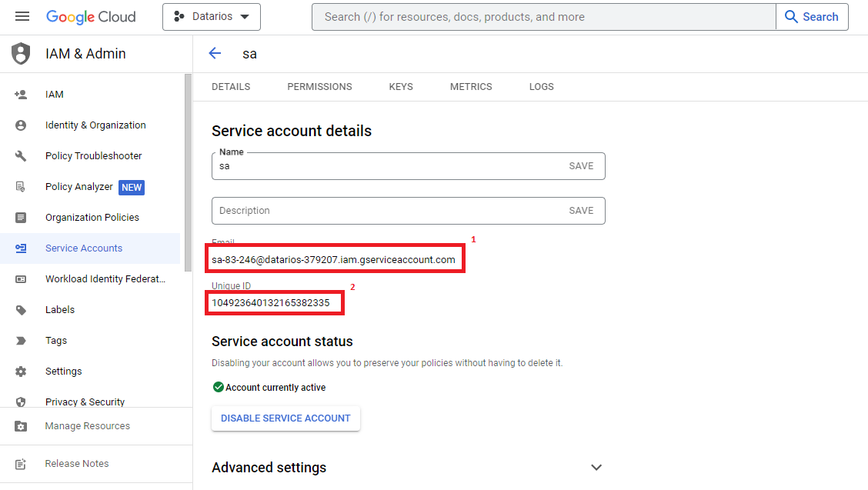Save the service account Name field
Image resolution: width=868 pixels, height=490 pixels.
581,166
